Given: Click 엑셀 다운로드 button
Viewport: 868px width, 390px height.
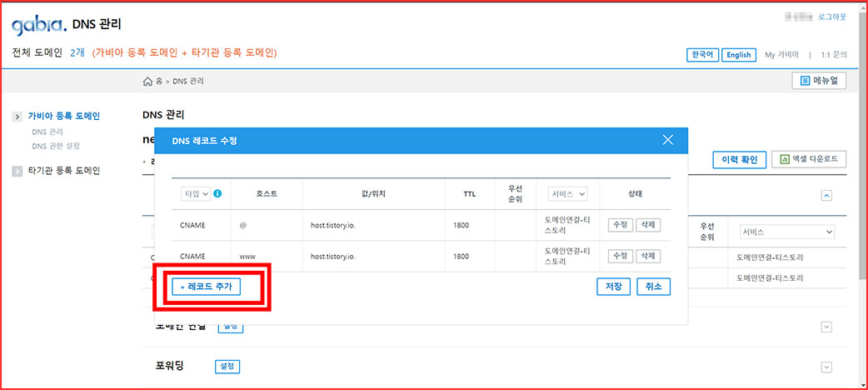Looking at the screenshot, I should click(x=809, y=159).
